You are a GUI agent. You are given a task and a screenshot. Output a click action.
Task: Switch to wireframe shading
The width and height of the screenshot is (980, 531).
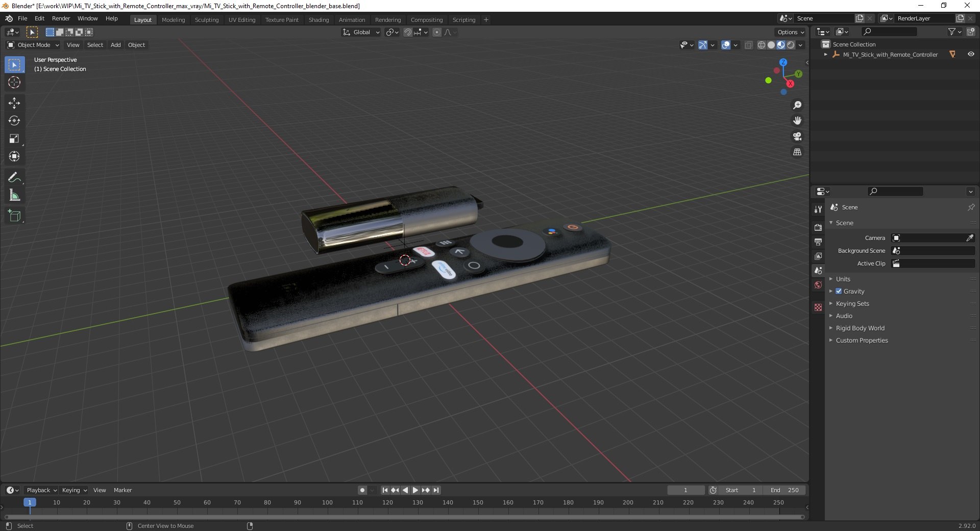pyautogui.click(x=762, y=45)
